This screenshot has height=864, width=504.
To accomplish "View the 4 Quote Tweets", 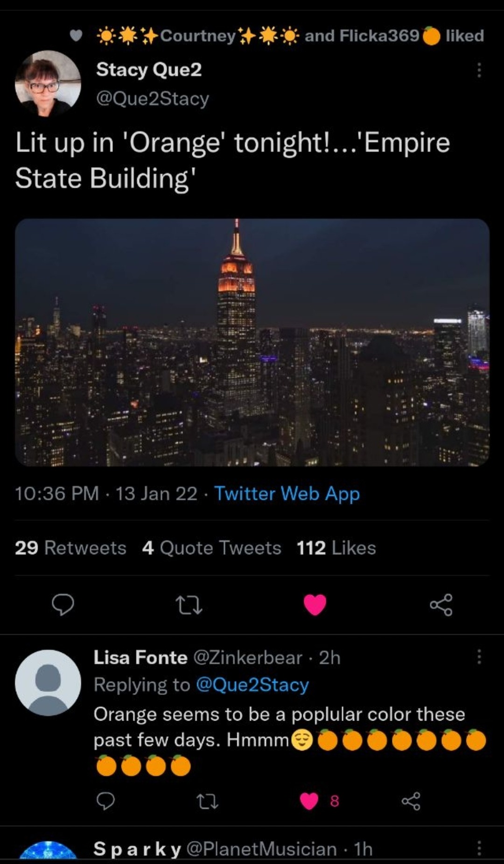I will click(x=211, y=548).
